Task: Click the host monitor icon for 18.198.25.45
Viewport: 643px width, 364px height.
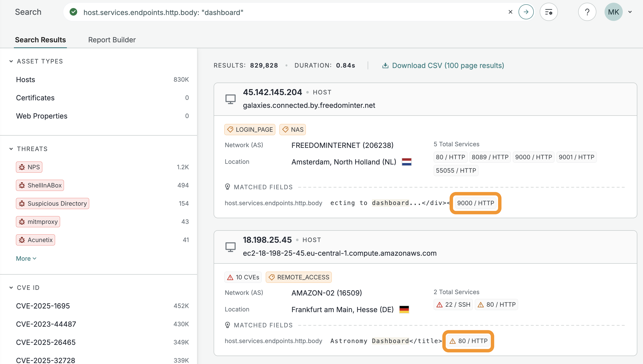Action: coord(230,247)
